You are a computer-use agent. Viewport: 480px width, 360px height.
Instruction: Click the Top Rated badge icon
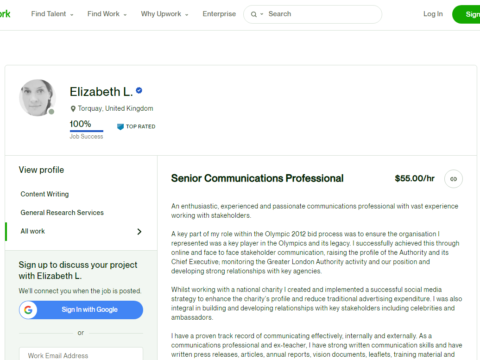(x=120, y=127)
